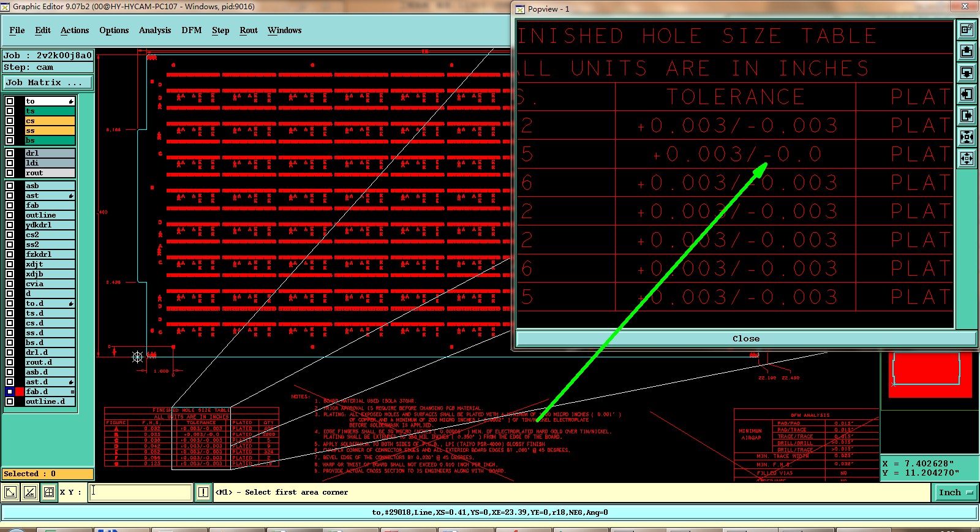Open the File menu

[x=17, y=30]
